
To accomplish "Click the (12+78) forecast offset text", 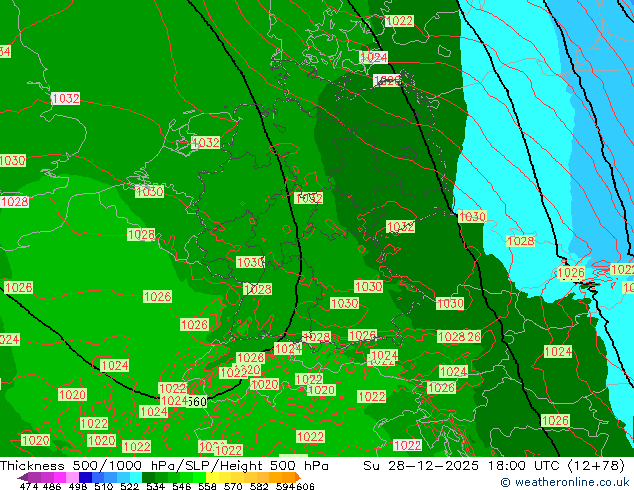I will click(x=596, y=466).
